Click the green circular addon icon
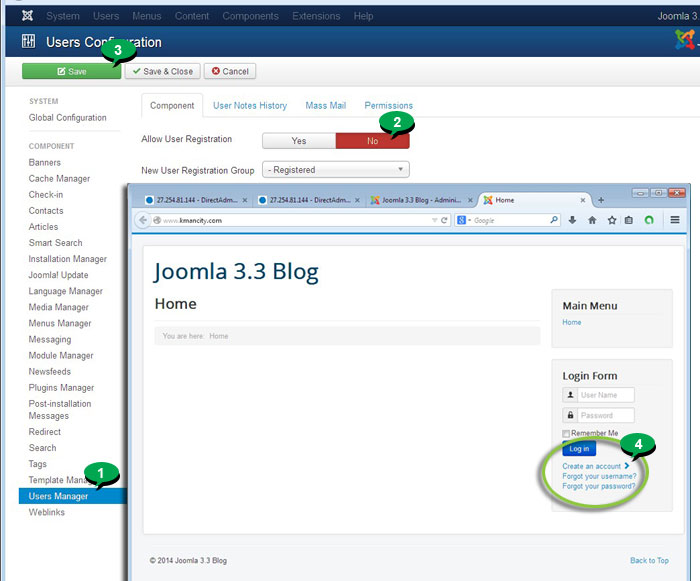 pyautogui.click(x=649, y=220)
